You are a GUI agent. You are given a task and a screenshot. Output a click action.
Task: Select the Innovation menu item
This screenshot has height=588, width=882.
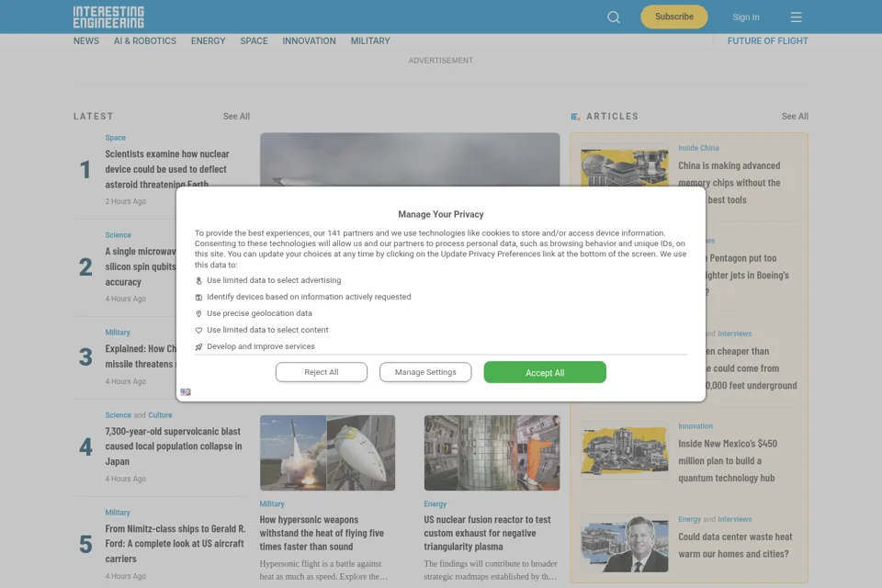(309, 41)
